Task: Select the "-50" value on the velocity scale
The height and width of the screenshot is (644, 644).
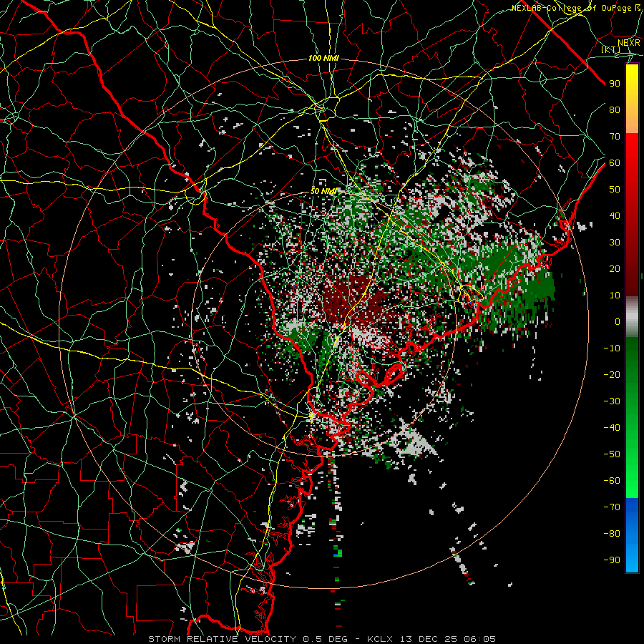Action: point(612,454)
